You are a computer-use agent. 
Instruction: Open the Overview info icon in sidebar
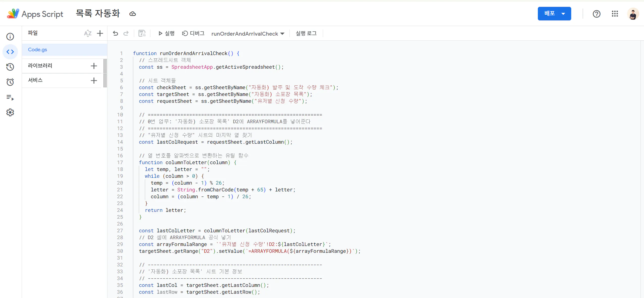(x=10, y=37)
